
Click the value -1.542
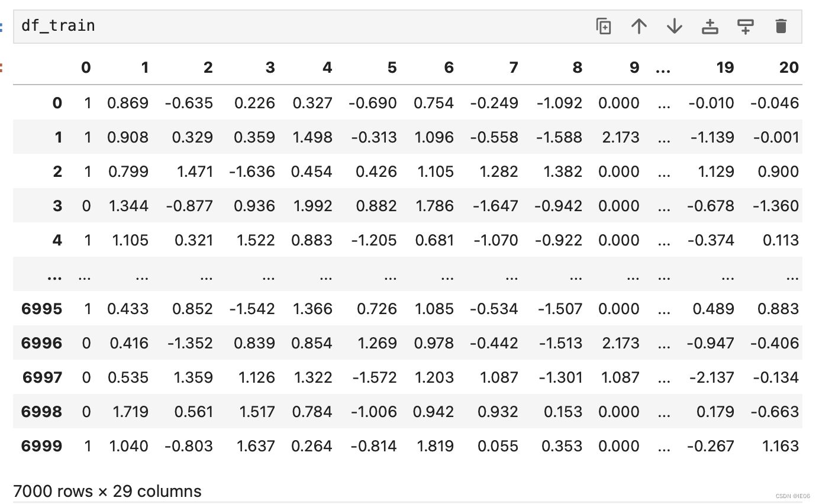[x=252, y=309]
